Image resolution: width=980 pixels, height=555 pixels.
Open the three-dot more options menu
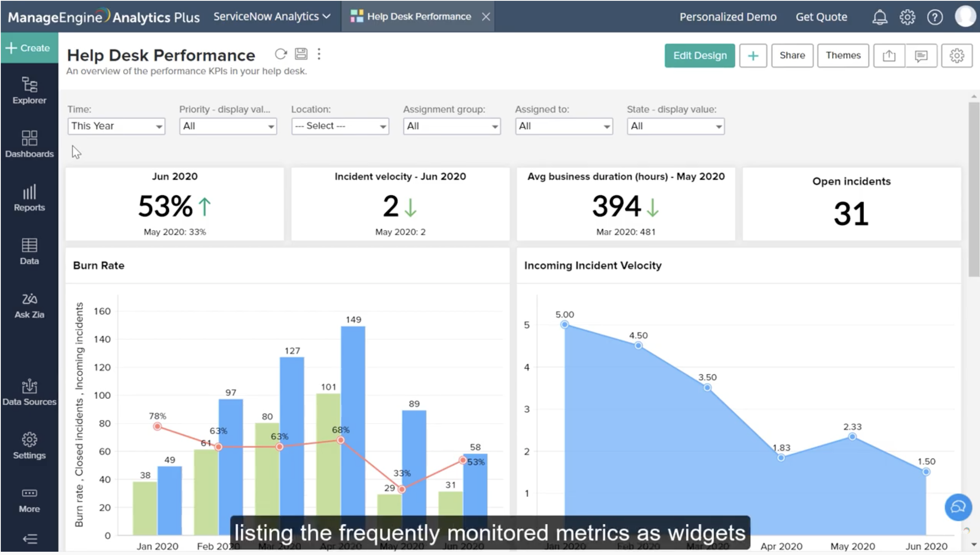click(319, 54)
